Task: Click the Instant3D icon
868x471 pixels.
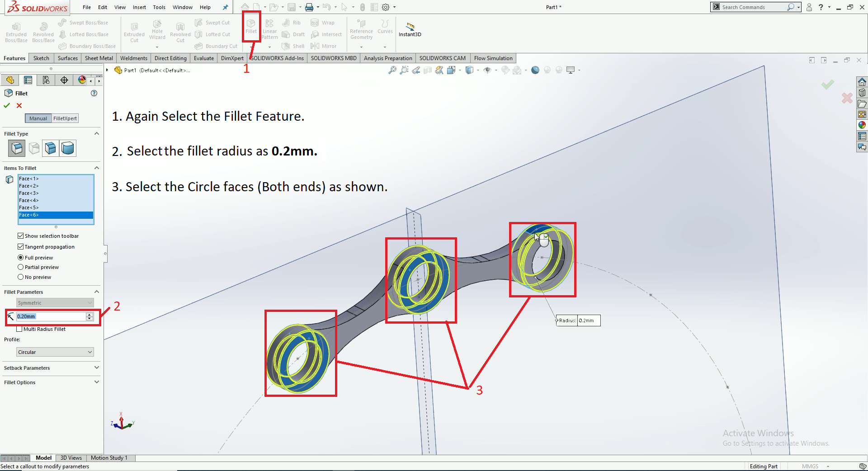Action: point(410,29)
